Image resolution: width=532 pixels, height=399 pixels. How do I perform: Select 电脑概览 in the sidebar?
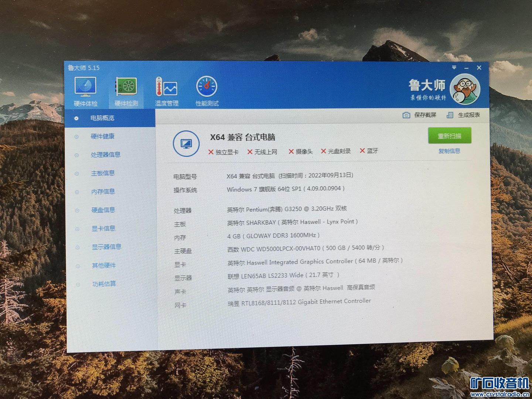click(x=110, y=118)
